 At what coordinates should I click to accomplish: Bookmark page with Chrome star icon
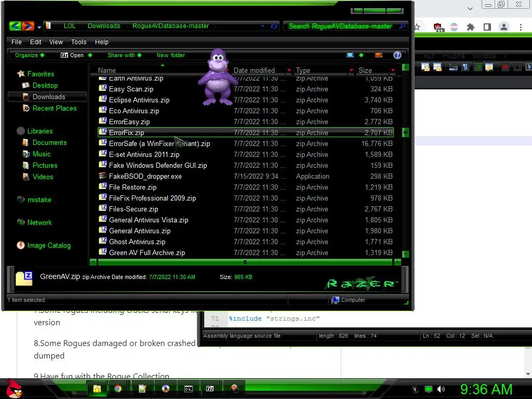(x=417, y=27)
